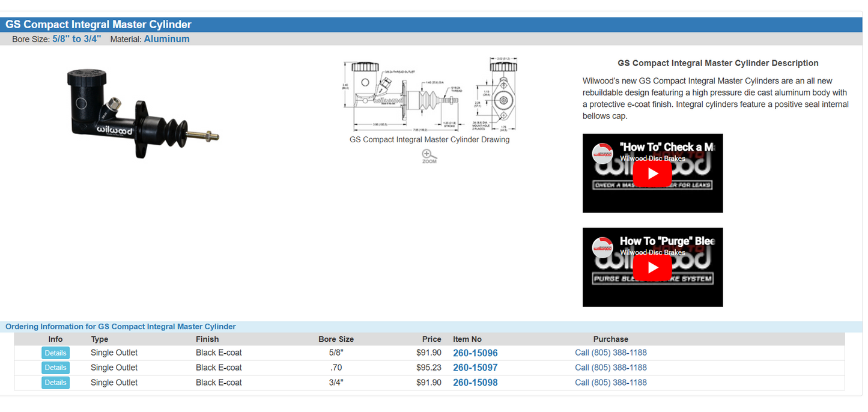Click Details button for 3/4" bore row
The image size is (868, 412).
[x=55, y=383]
